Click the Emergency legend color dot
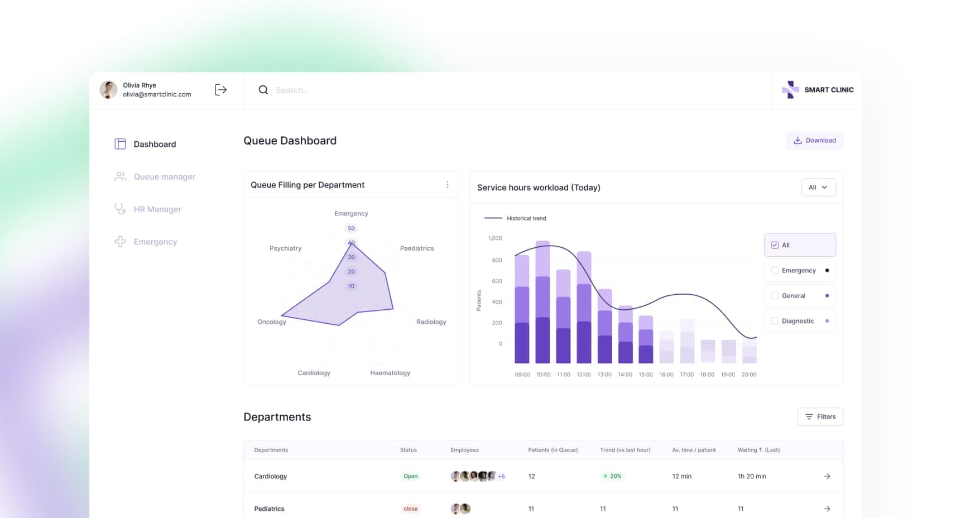 [827, 270]
